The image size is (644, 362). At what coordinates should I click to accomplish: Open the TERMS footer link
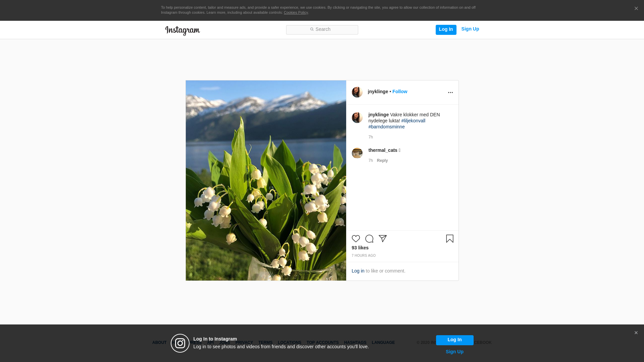point(265,343)
